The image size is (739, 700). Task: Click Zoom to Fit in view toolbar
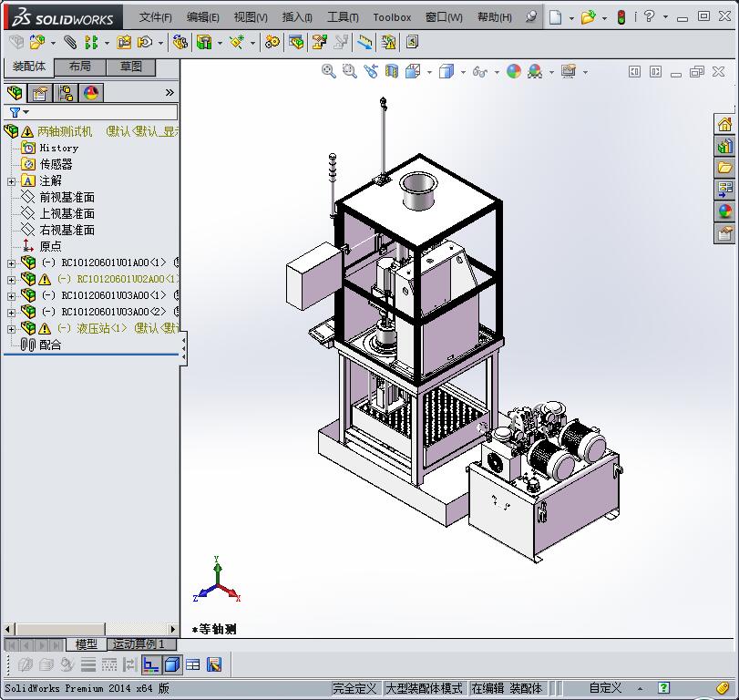pyautogui.click(x=329, y=72)
